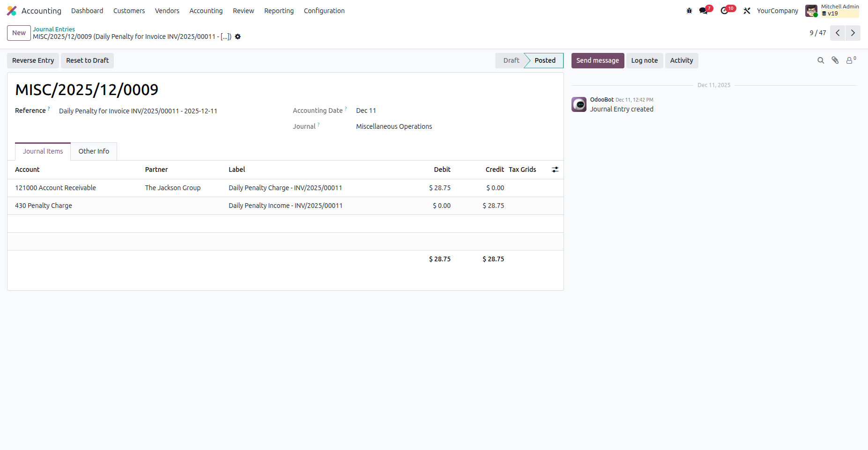Open the Dashboard menu

point(87,11)
